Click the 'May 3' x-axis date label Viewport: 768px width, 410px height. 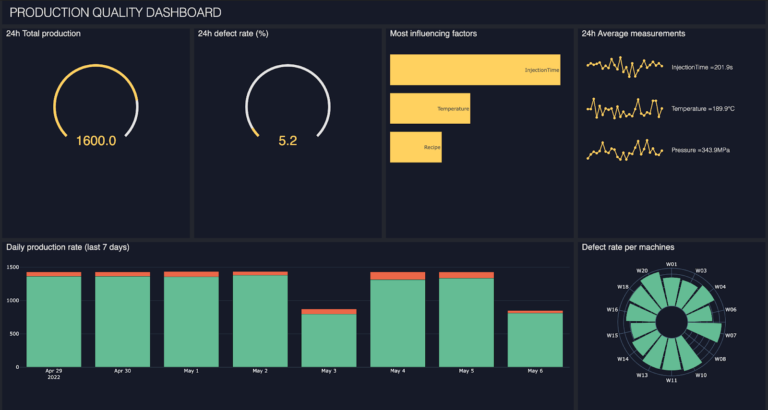click(x=329, y=371)
